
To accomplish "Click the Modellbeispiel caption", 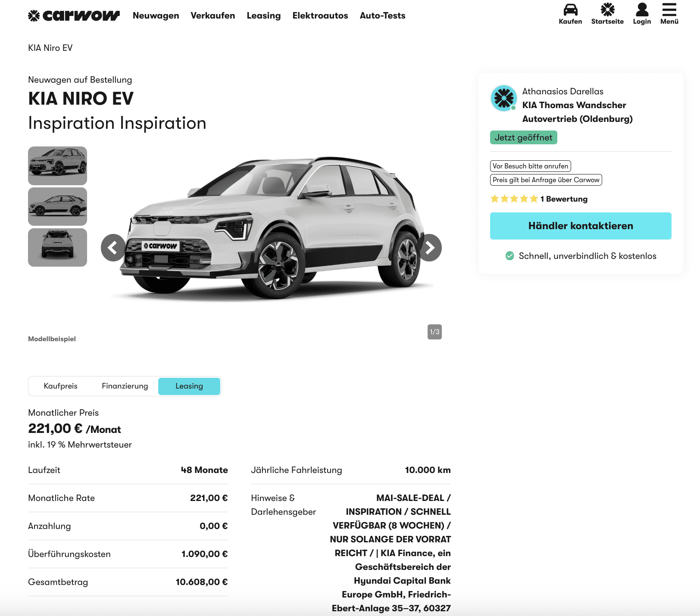I will point(52,339).
